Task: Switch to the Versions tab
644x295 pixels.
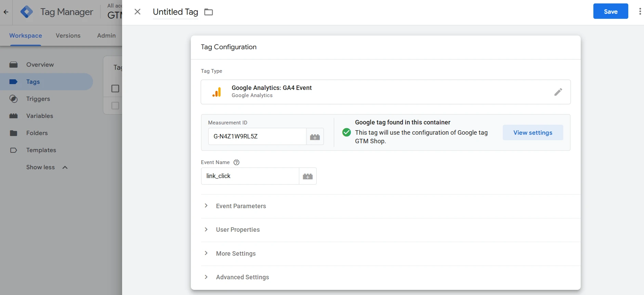Action: tap(68, 36)
